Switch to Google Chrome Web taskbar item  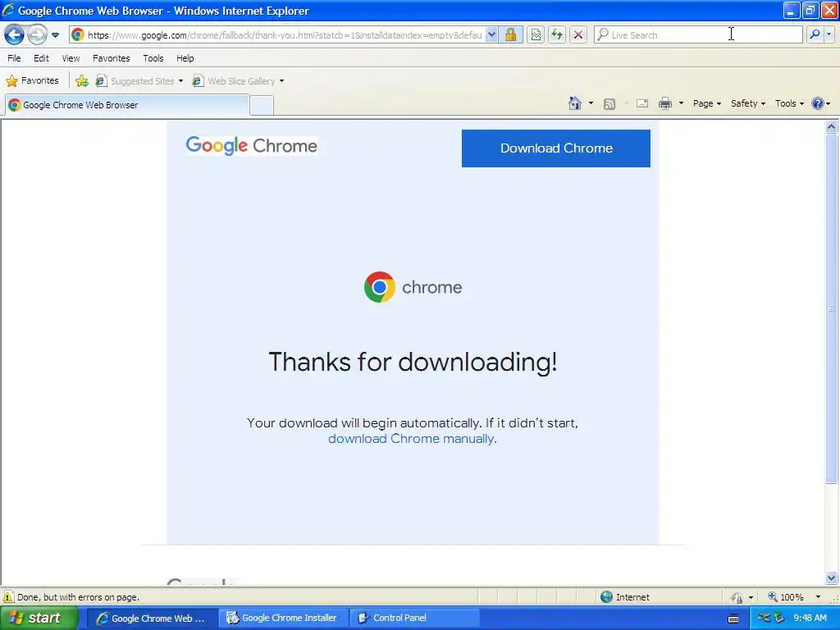coord(151,619)
